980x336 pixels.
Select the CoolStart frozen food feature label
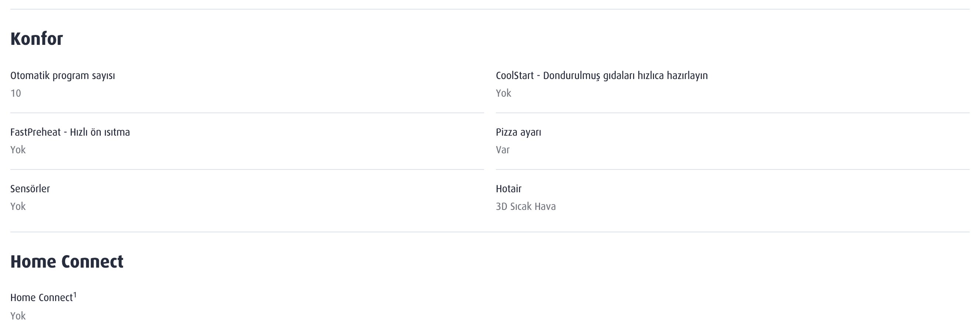pos(601,76)
